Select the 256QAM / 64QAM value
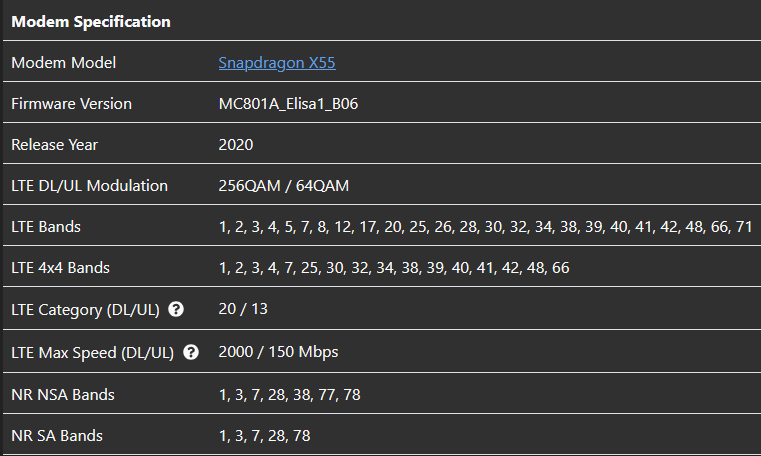The height and width of the screenshot is (456, 761). click(283, 186)
